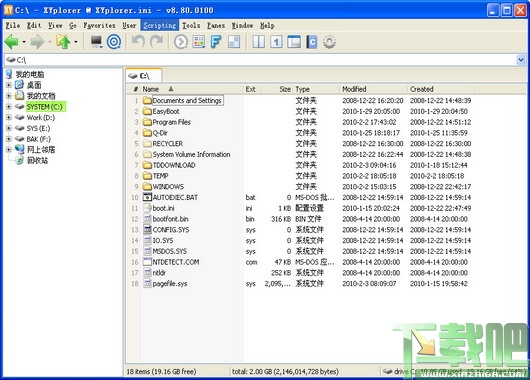
Task: Click the blue target Hotlist icon
Action: pyautogui.click(x=114, y=42)
